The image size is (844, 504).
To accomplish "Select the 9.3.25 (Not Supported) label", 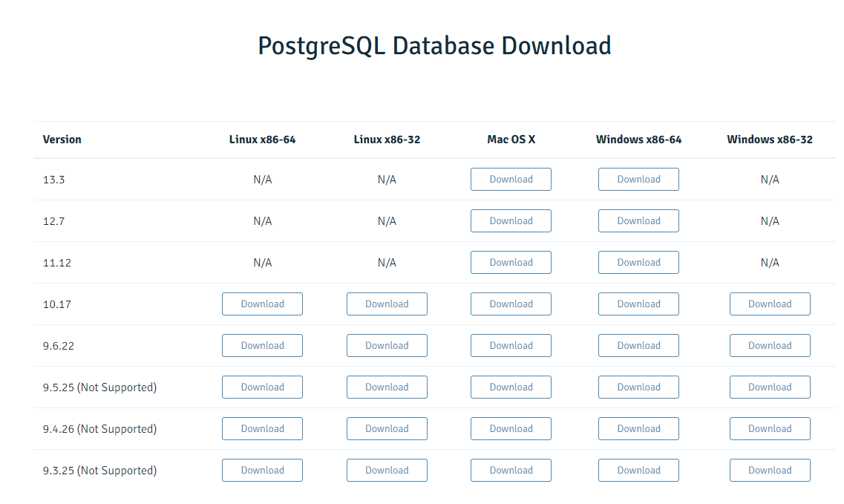I will pos(99,471).
